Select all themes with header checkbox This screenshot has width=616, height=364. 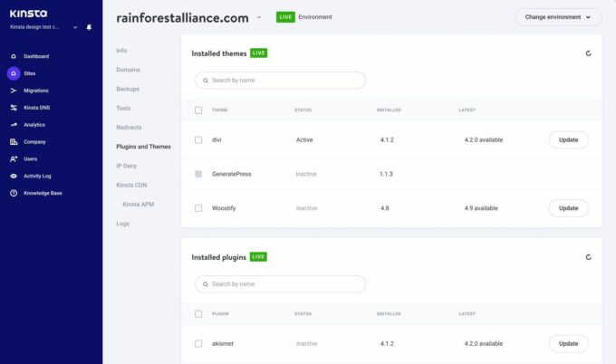point(198,110)
